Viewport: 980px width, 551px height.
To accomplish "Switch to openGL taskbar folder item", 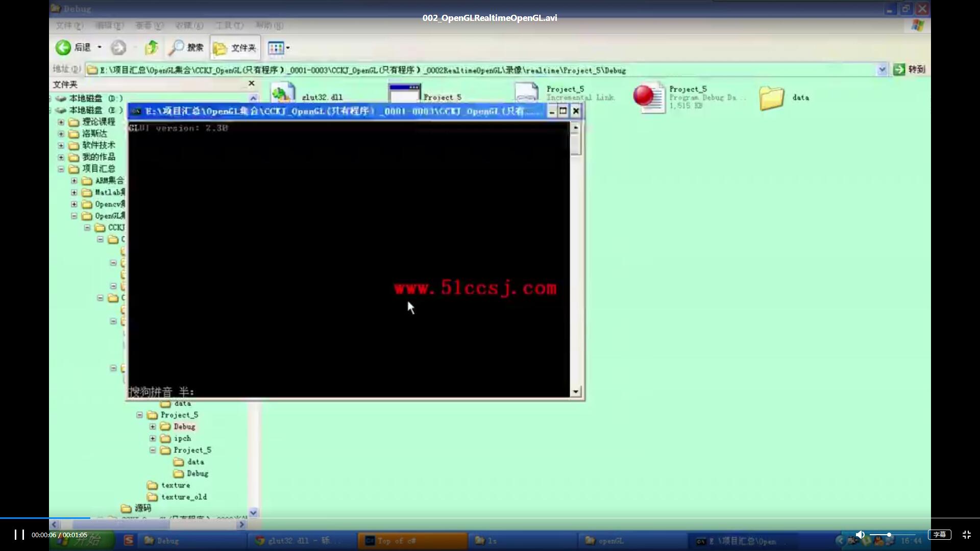I will point(632,541).
